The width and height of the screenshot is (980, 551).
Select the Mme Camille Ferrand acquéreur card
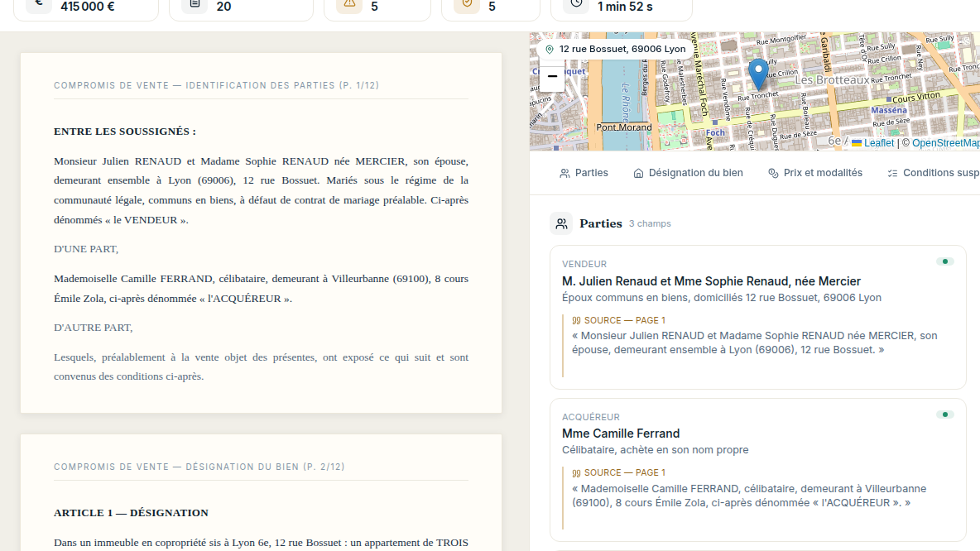click(758, 470)
